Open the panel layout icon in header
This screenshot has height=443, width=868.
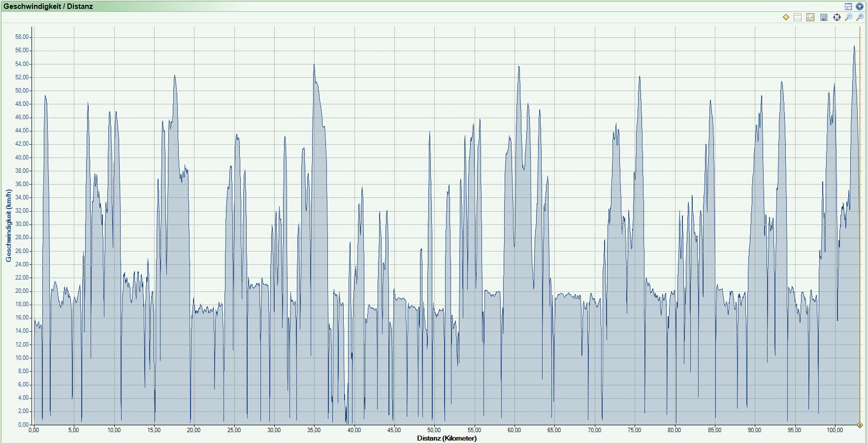pos(848,6)
